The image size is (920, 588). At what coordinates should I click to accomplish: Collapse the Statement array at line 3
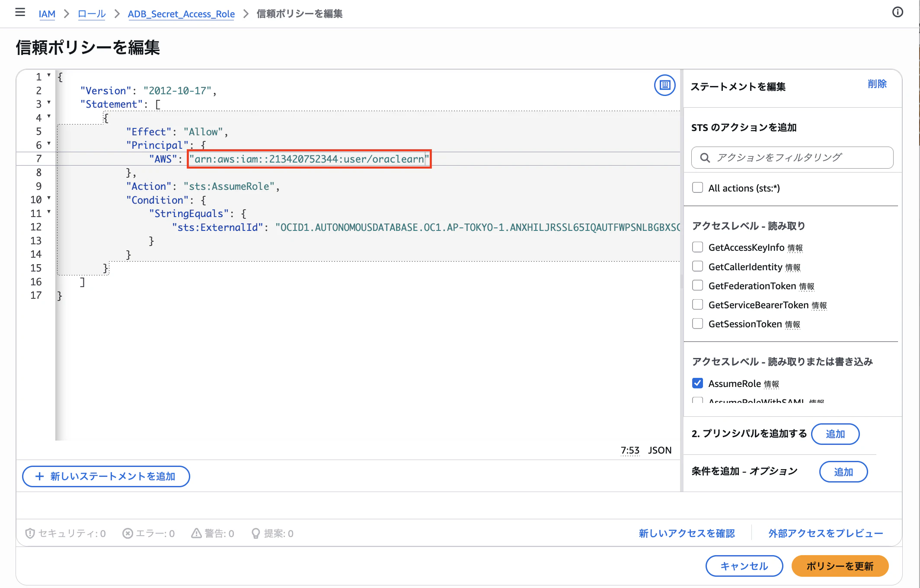pyautogui.click(x=49, y=102)
